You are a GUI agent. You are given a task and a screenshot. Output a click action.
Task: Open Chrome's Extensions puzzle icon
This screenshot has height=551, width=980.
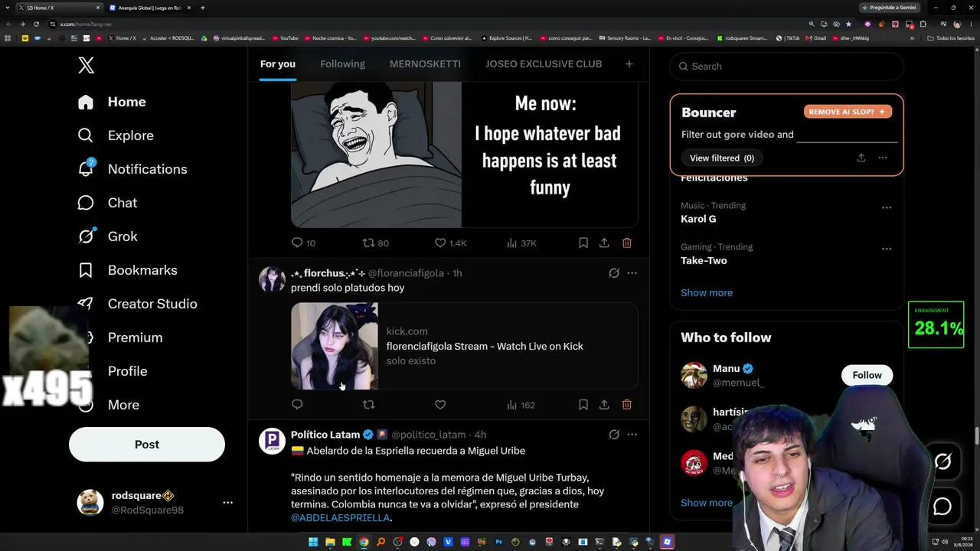coord(923,24)
